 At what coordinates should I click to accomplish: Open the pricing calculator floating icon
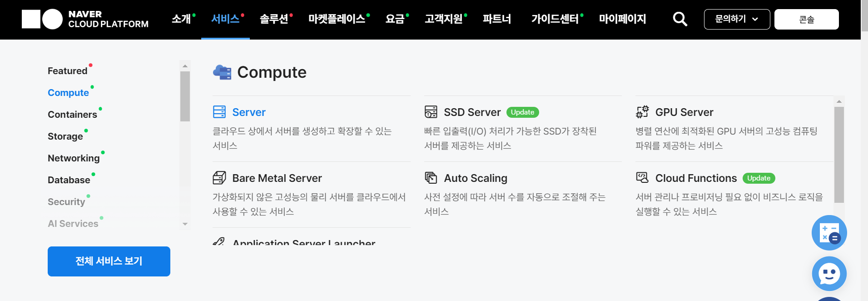click(x=829, y=233)
